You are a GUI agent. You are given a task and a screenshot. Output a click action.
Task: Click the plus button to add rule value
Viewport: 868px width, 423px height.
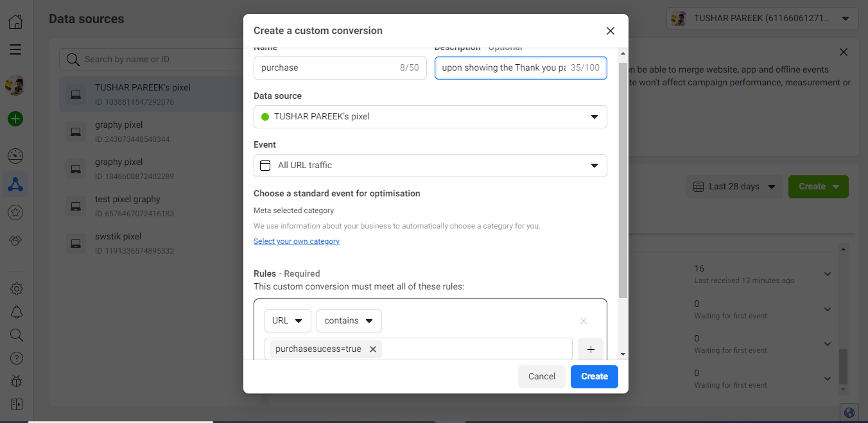[x=591, y=349]
